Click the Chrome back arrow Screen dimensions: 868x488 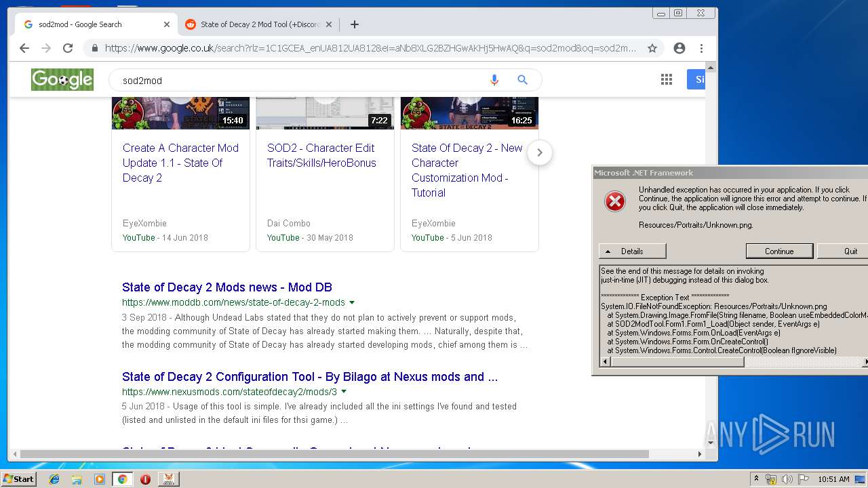[x=24, y=48]
